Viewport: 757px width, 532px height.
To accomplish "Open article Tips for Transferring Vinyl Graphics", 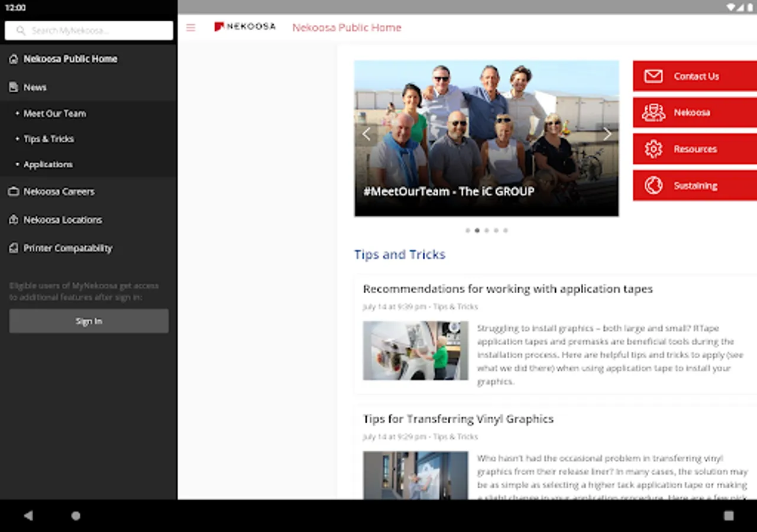I will [x=458, y=419].
